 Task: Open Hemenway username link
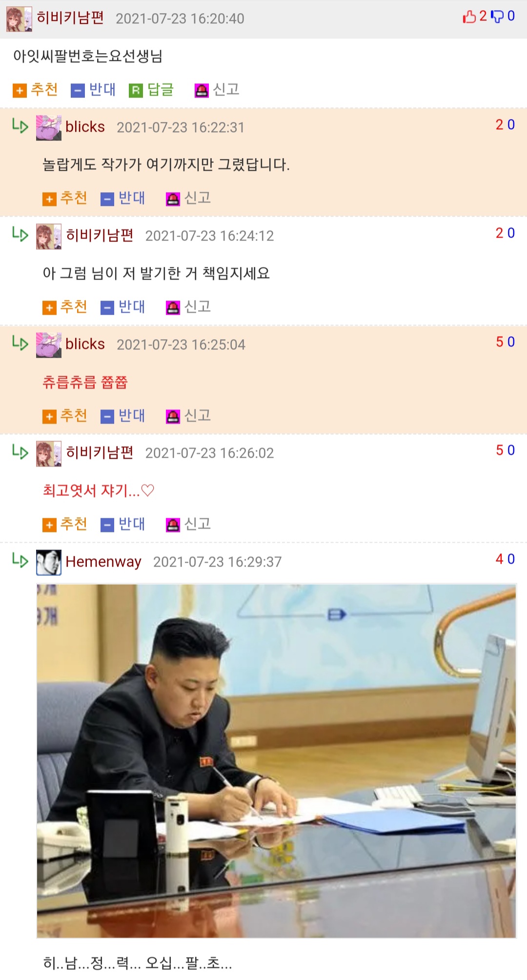103,562
